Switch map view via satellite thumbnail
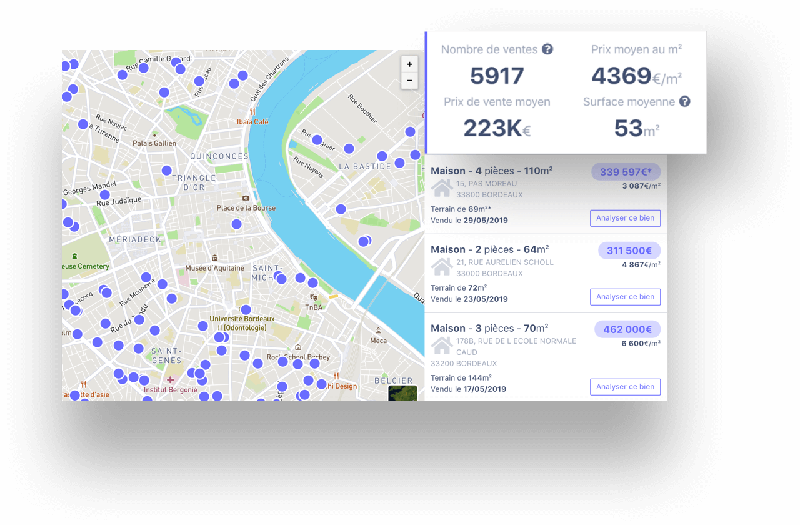The image size is (800, 525). [x=402, y=387]
